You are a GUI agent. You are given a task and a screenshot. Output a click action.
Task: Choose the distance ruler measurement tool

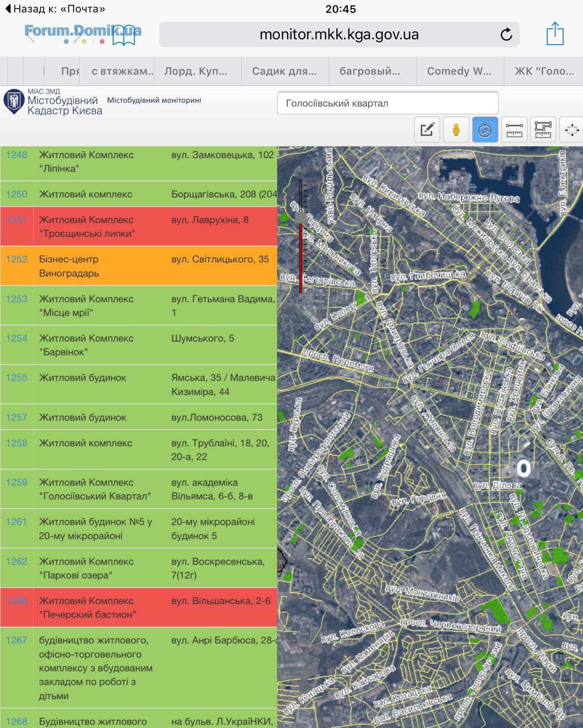pos(514,130)
